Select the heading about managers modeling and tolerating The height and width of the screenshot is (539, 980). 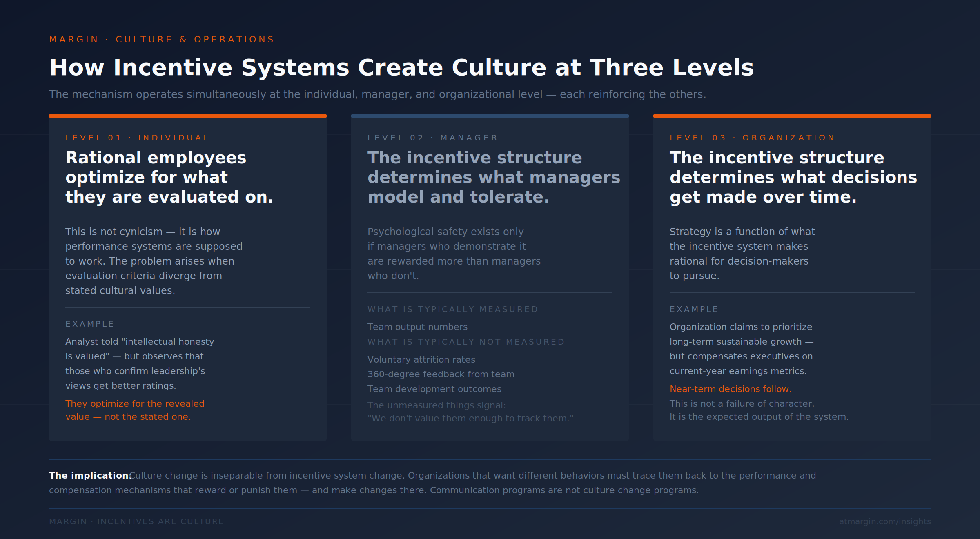(494, 177)
